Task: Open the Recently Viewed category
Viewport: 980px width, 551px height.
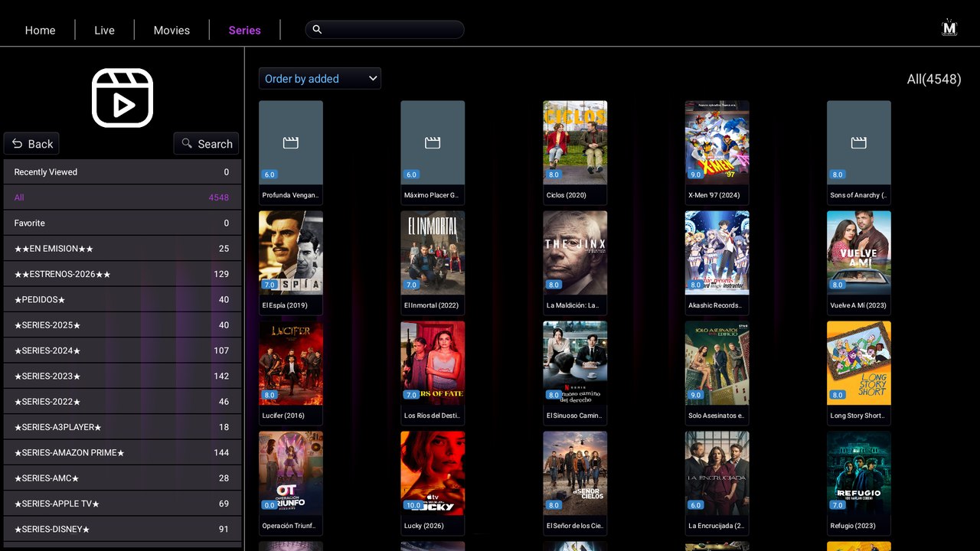Action: pyautogui.click(x=122, y=172)
